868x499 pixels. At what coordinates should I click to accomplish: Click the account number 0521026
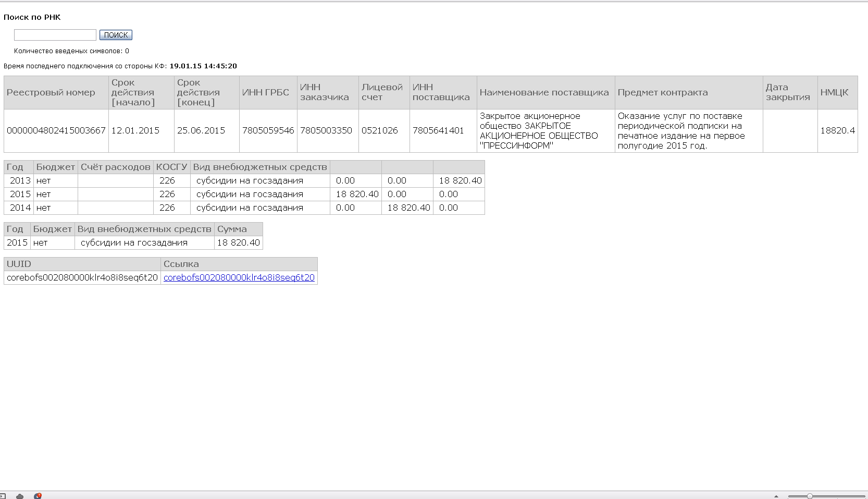click(380, 130)
